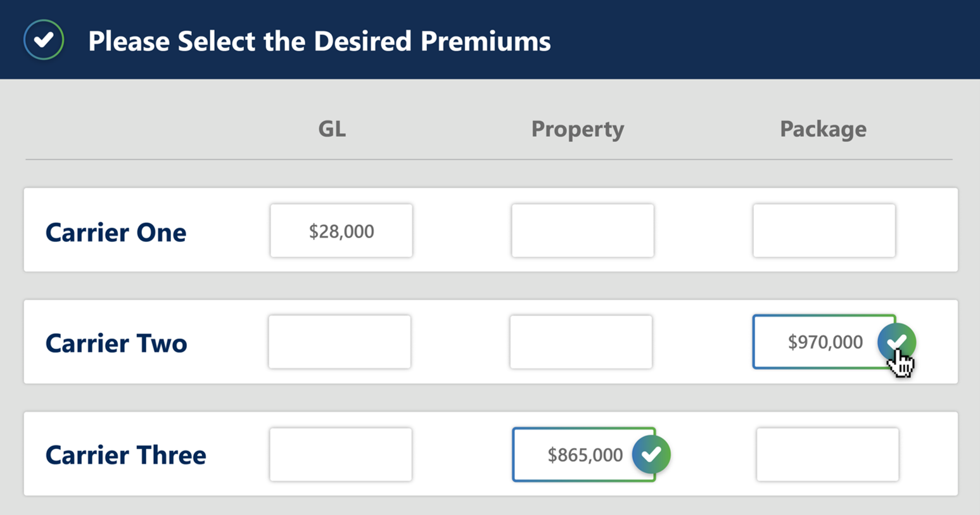Uncheck Carrier Two Package checkmark badge

[896, 342]
